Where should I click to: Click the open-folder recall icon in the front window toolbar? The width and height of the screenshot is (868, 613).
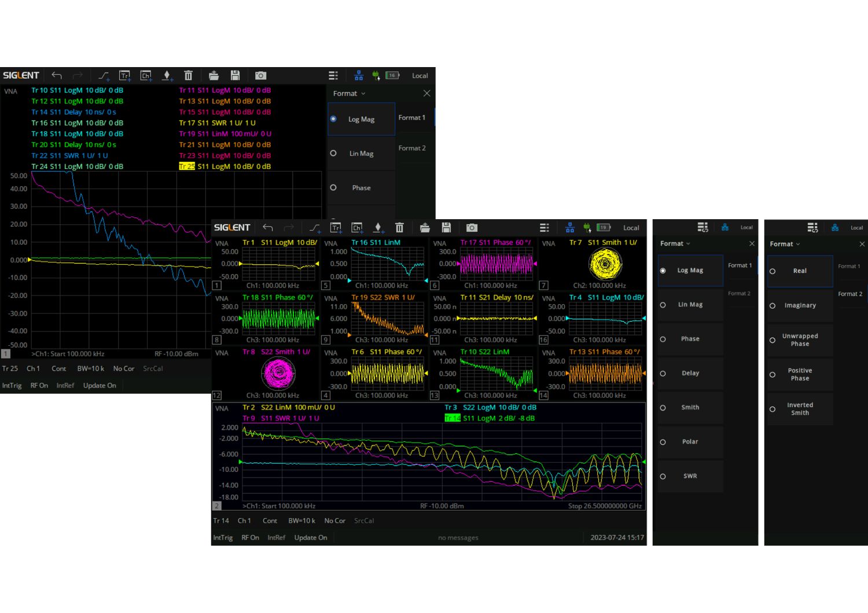425,228
